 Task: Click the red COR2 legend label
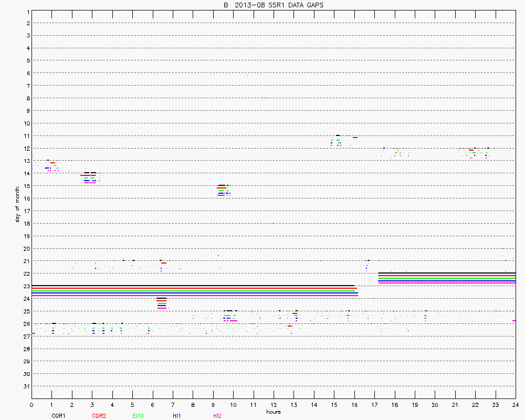point(99,416)
